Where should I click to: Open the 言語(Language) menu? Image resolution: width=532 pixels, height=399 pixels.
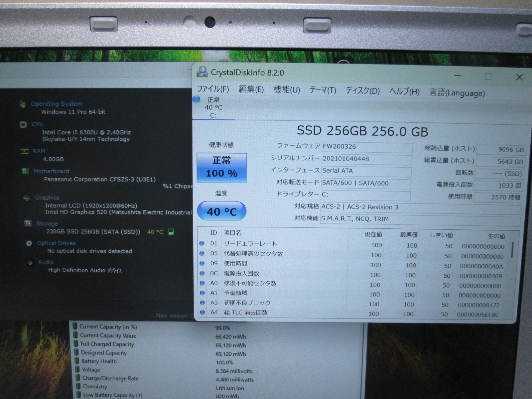pos(457,93)
